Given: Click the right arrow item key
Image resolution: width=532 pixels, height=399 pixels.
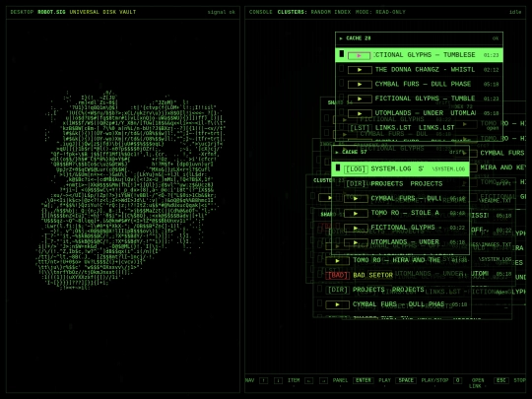Looking at the screenshot, I should (324, 380).
